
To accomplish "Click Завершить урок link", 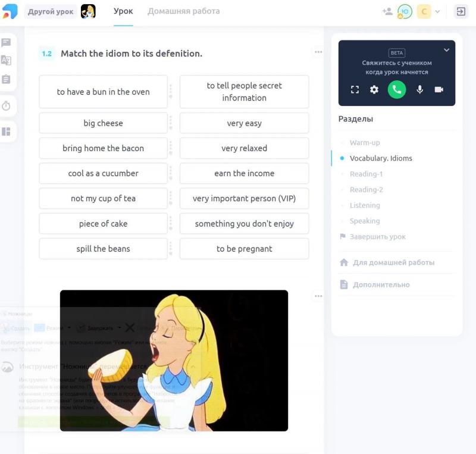I will coord(377,237).
